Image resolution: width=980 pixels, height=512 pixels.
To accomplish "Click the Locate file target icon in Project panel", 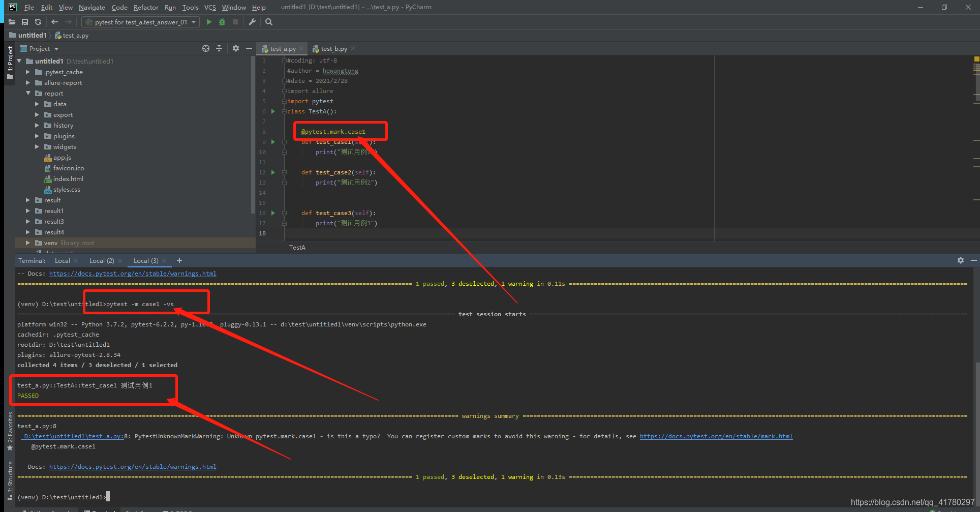I will pos(206,48).
